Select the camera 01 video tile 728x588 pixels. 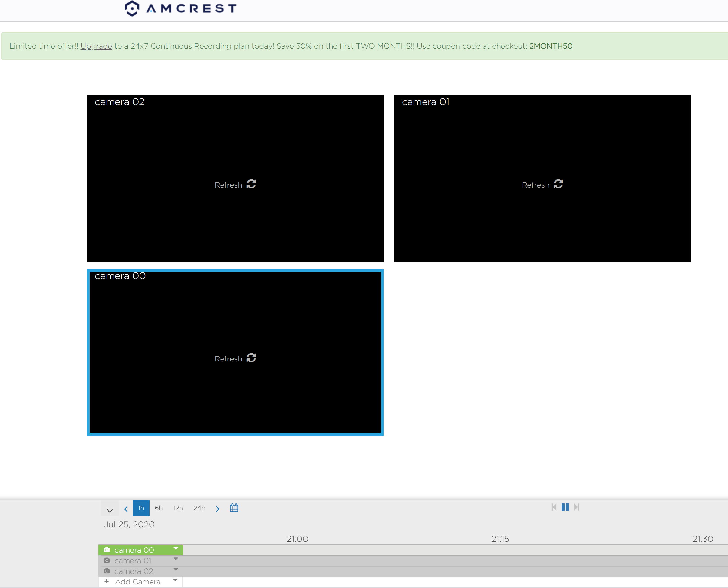point(542,178)
